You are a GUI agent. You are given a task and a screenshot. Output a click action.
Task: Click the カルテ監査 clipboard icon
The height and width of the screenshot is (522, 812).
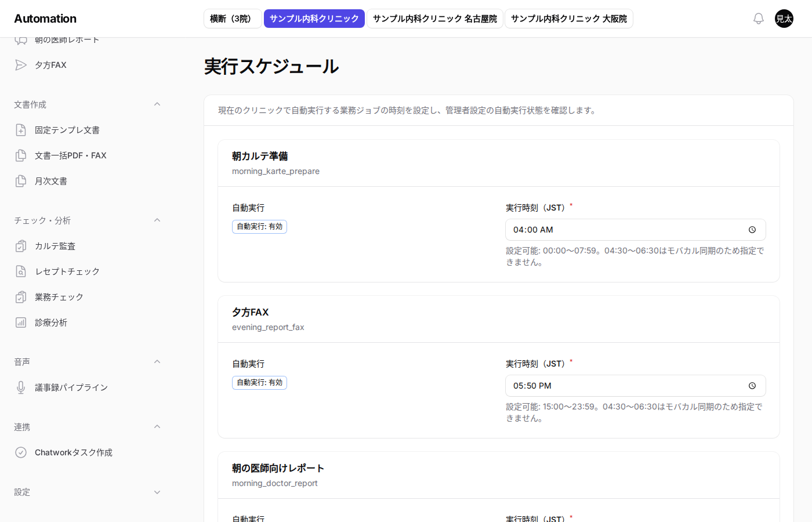click(x=21, y=246)
